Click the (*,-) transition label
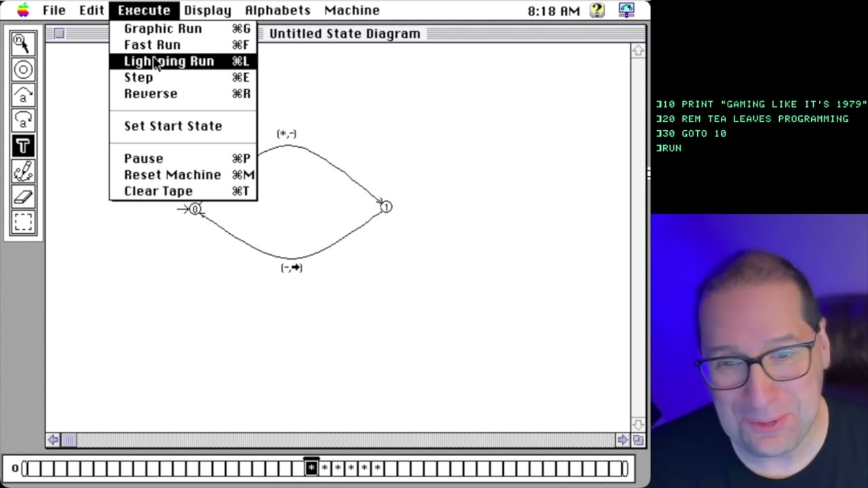This screenshot has width=868, height=488. click(287, 134)
